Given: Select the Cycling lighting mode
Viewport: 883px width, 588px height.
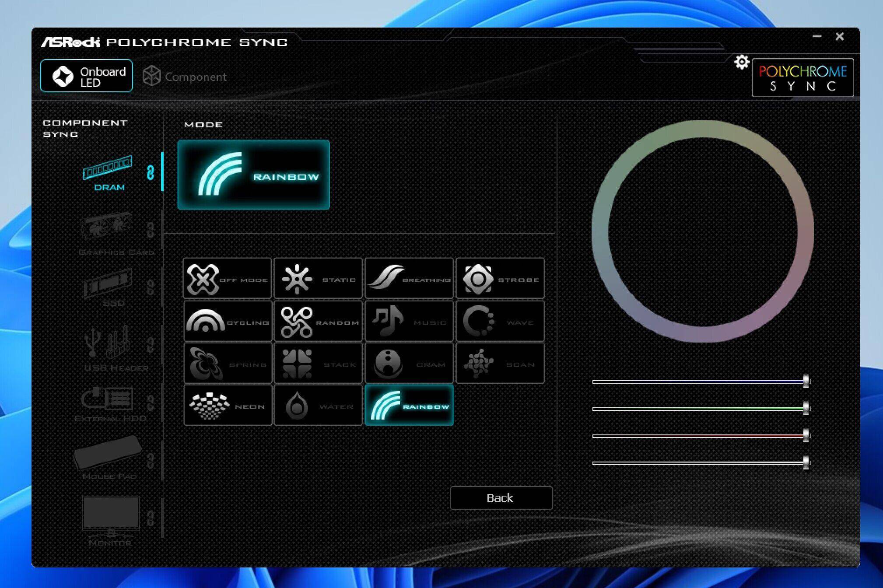Looking at the screenshot, I should click(228, 321).
